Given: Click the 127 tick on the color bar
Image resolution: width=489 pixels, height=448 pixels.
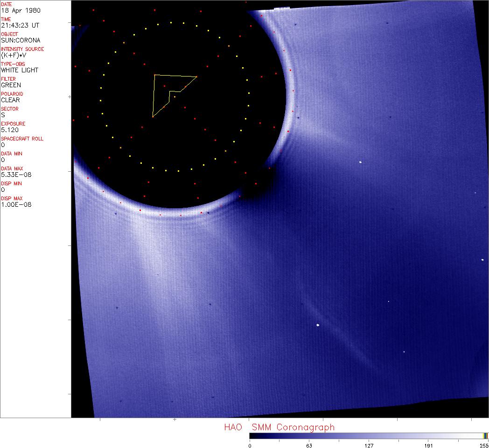Looking at the screenshot, I should tap(369, 445).
